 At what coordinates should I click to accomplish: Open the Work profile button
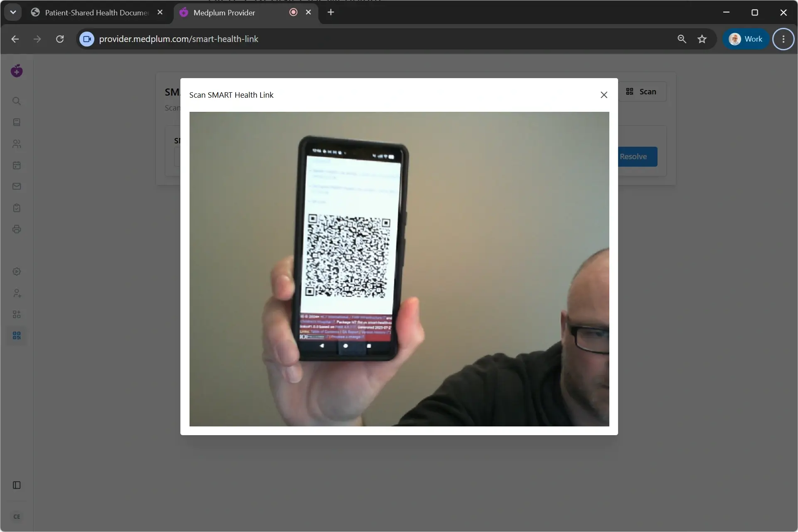[x=746, y=39]
